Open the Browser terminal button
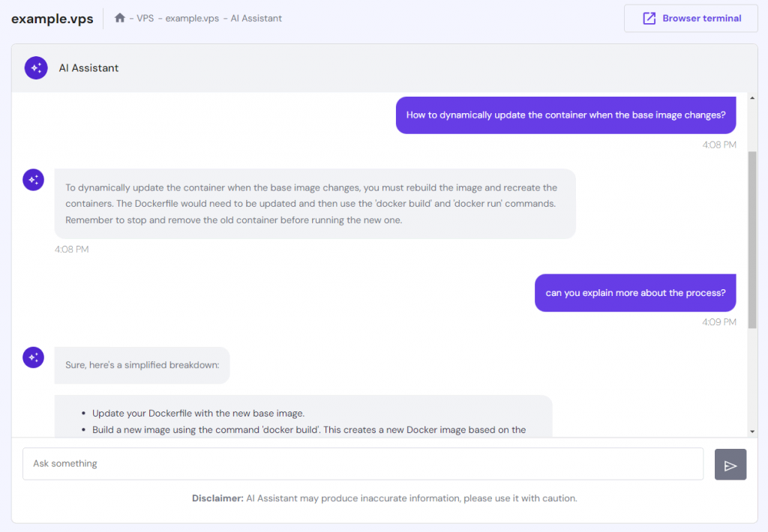768x532 pixels. [x=690, y=19]
